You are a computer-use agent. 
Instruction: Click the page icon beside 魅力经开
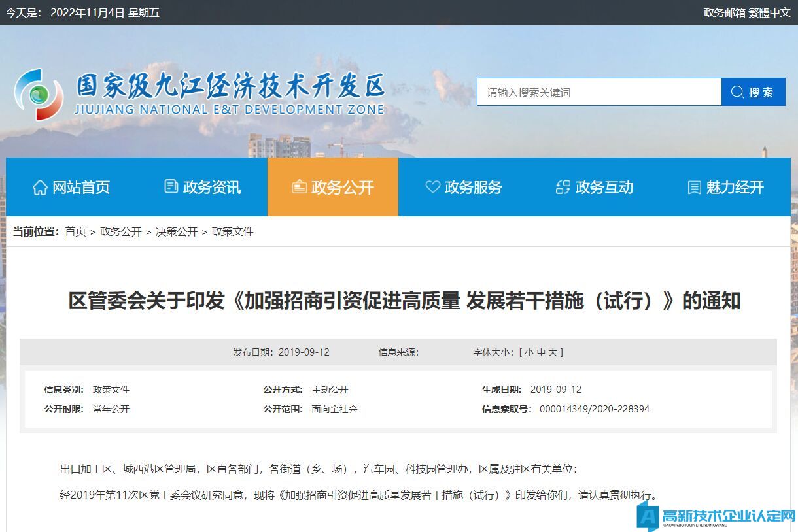click(x=694, y=188)
